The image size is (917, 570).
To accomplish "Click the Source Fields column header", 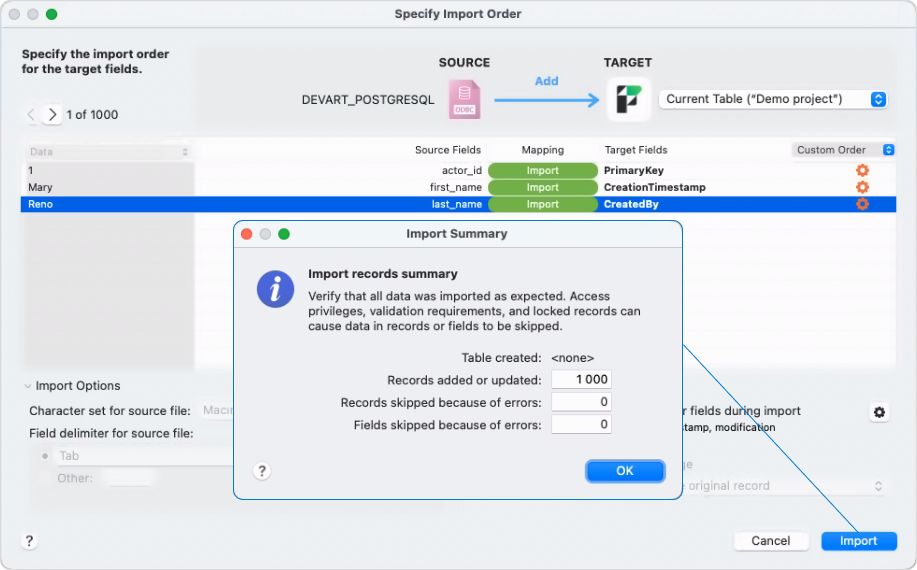I will [x=448, y=150].
